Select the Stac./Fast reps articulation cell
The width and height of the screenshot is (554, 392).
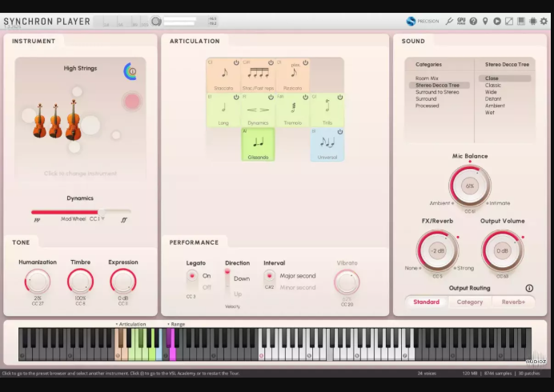(258, 75)
